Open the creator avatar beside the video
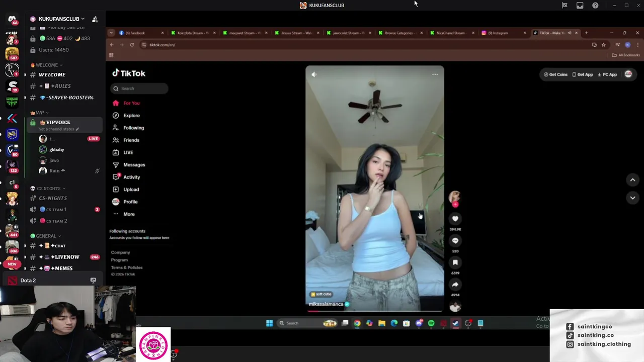Image resolution: width=644 pixels, height=362 pixels. tap(454, 197)
